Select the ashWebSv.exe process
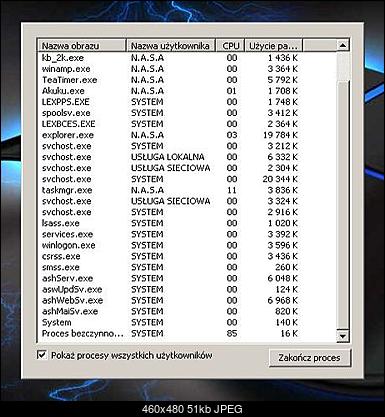 coord(170,300)
